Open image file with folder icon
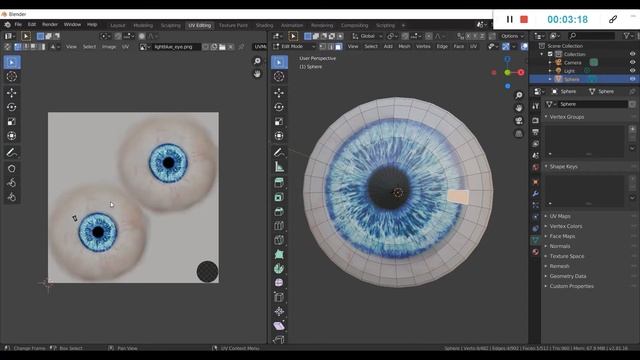Screen dimensions: 640x360 [x=222, y=47]
